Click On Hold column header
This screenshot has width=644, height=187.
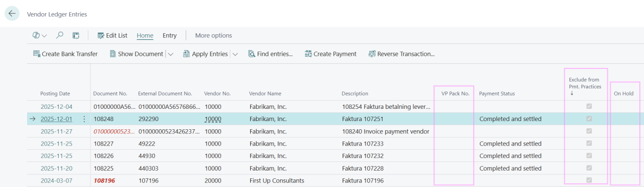coord(624,93)
